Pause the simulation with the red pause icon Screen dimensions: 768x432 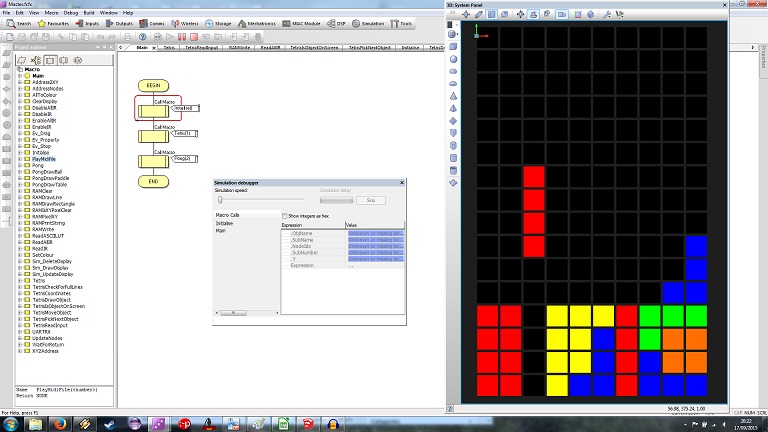point(182,37)
